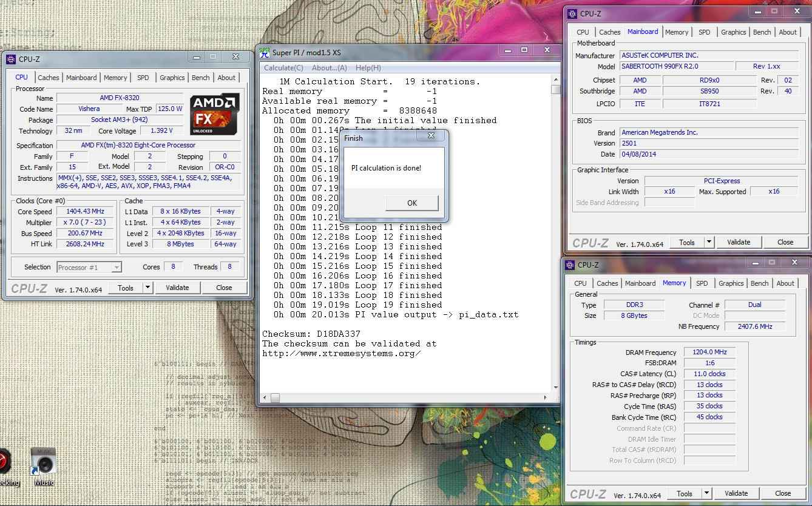Image resolution: width=812 pixels, height=506 pixels.
Task: Select Caches tab in the Memory window
Action: click(x=607, y=283)
